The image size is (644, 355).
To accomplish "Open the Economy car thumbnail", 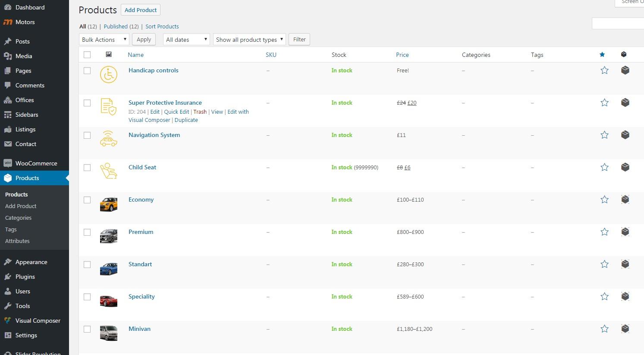I will 109,204.
